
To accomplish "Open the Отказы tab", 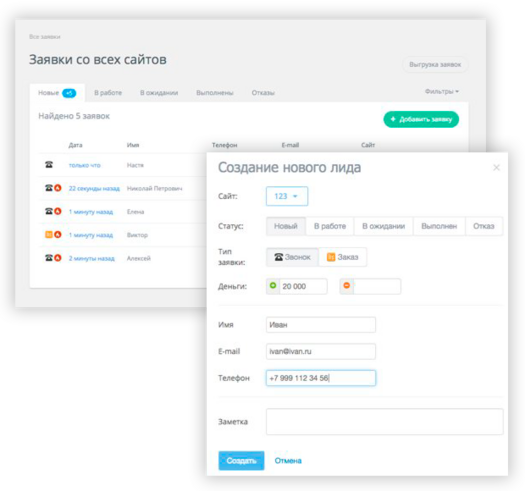I will pyautogui.click(x=263, y=93).
